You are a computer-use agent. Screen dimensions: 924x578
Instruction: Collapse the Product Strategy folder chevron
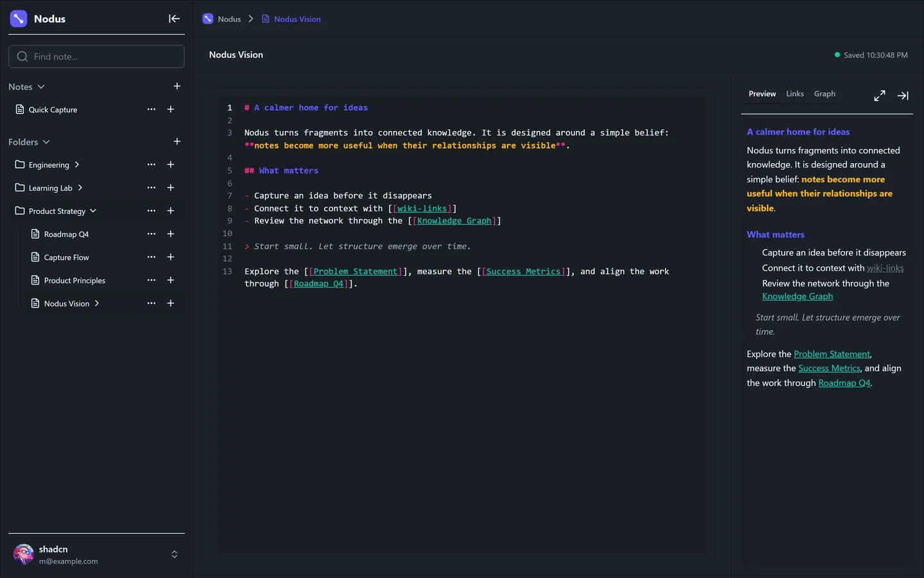[93, 211]
